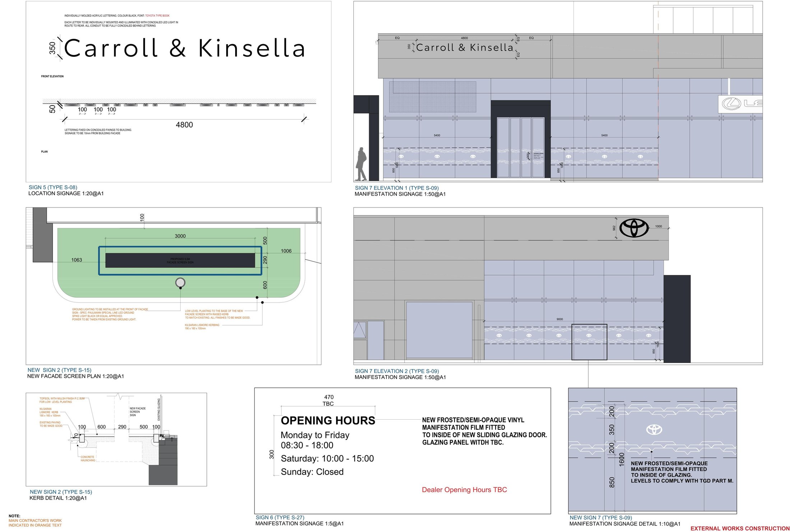Click the white Toyota emblem in Sign 7 detail
This screenshot has height=532, width=790.
tap(654, 429)
